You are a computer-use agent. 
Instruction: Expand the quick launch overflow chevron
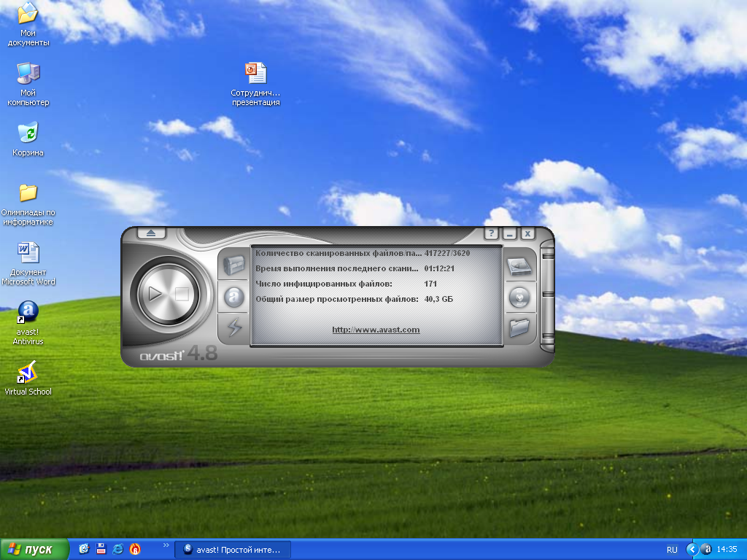[x=166, y=545]
